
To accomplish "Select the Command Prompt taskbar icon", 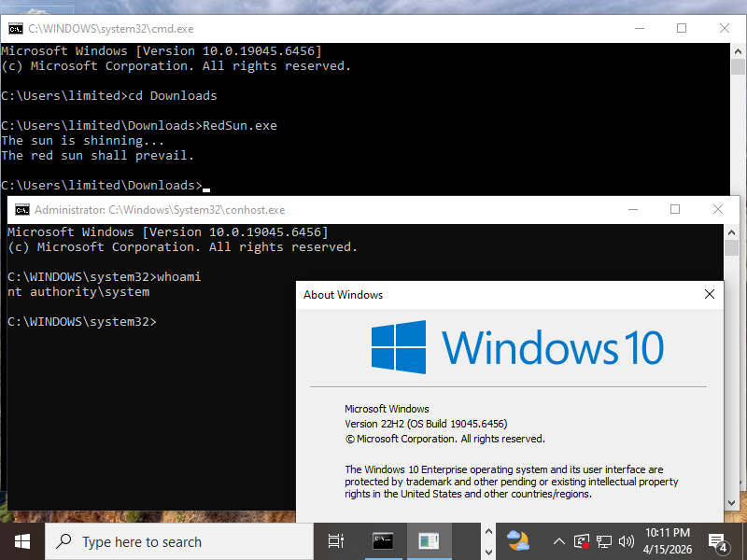I will 383,541.
